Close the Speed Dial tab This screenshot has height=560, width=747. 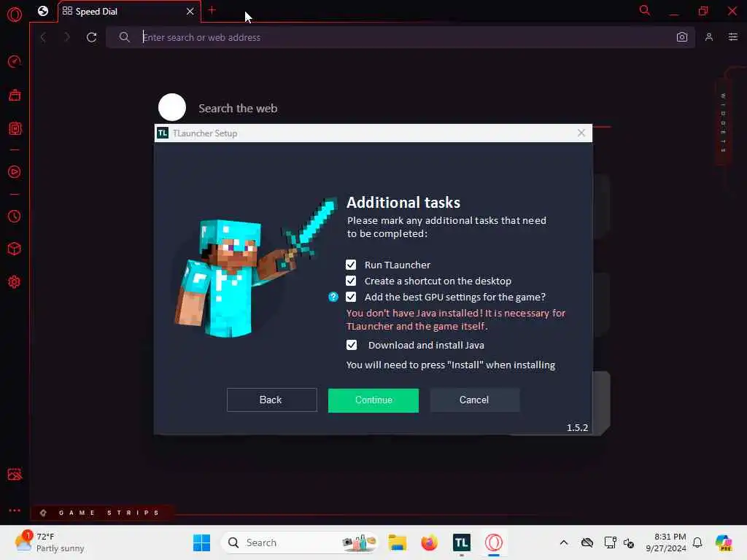pos(190,12)
